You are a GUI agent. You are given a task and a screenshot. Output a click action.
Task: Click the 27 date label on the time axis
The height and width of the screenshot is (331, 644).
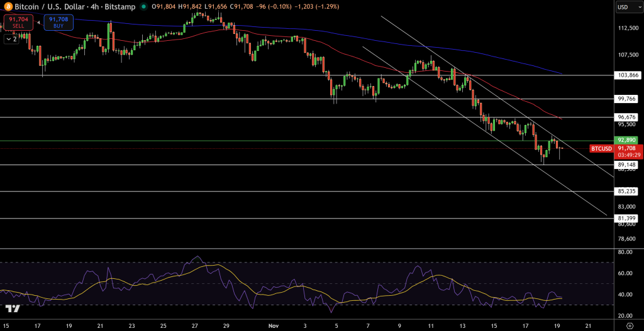coord(194,326)
